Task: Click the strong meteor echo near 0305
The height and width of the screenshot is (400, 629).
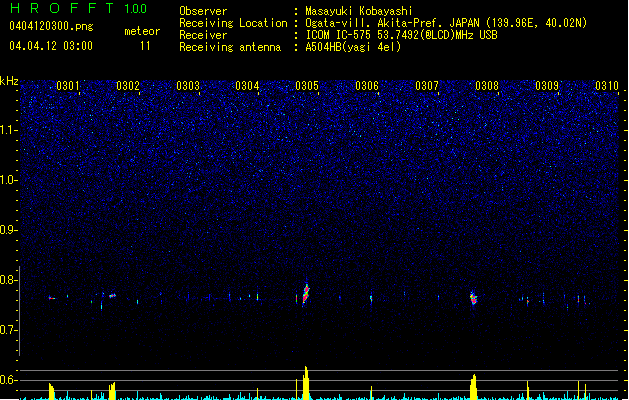Action: point(306,293)
